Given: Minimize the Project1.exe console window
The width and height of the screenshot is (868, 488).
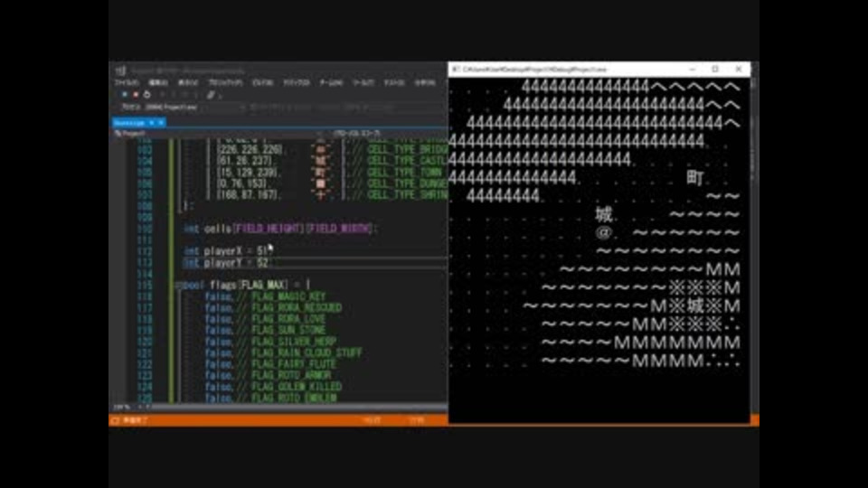Looking at the screenshot, I should coord(692,70).
